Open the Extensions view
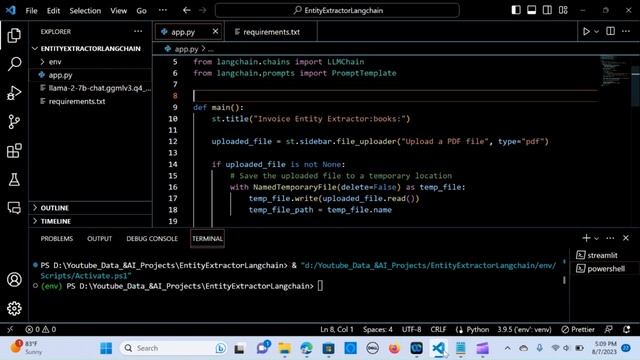Screen dimensions: 640x360 [14, 151]
